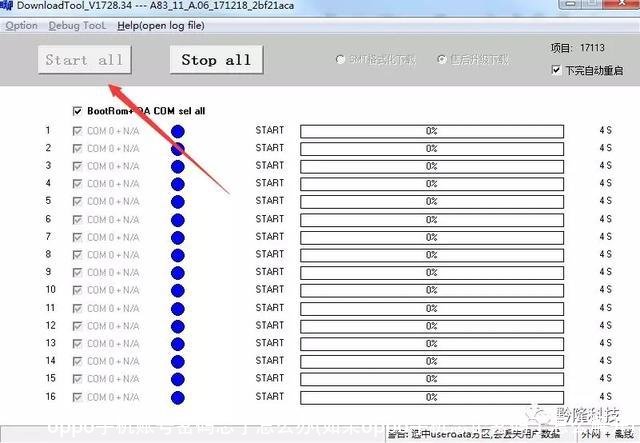Click the blue status circle in row 7
The image size is (640, 443).
coord(178,238)
